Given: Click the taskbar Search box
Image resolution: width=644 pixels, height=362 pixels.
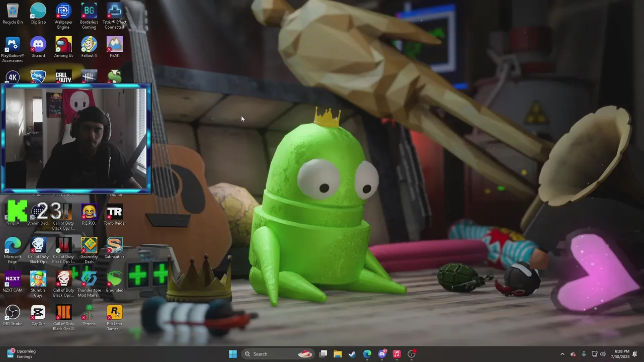Looking at the screenshot, I should 278,354.
